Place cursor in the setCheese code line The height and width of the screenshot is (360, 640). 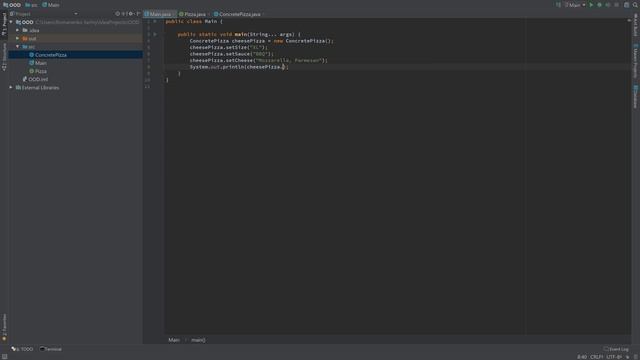258,60
